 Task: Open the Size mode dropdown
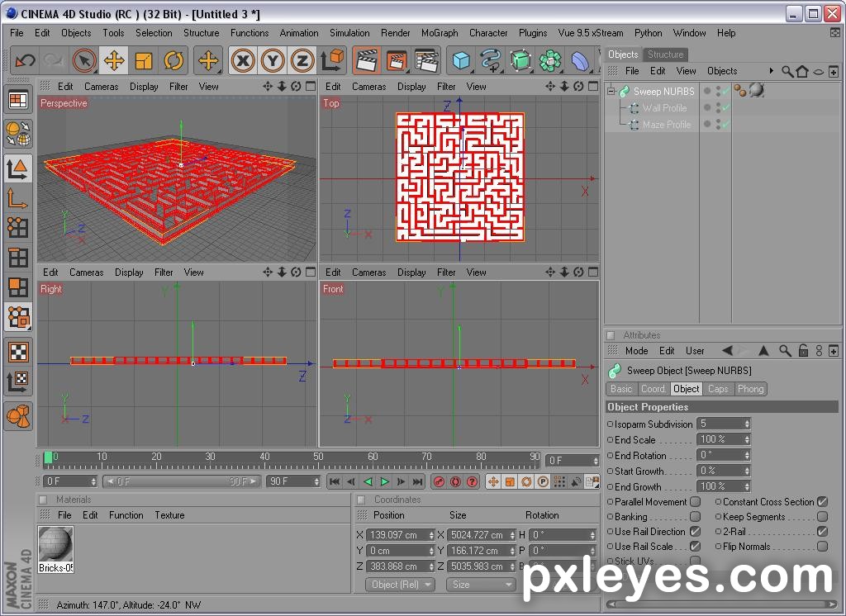(x=480, y=584)
